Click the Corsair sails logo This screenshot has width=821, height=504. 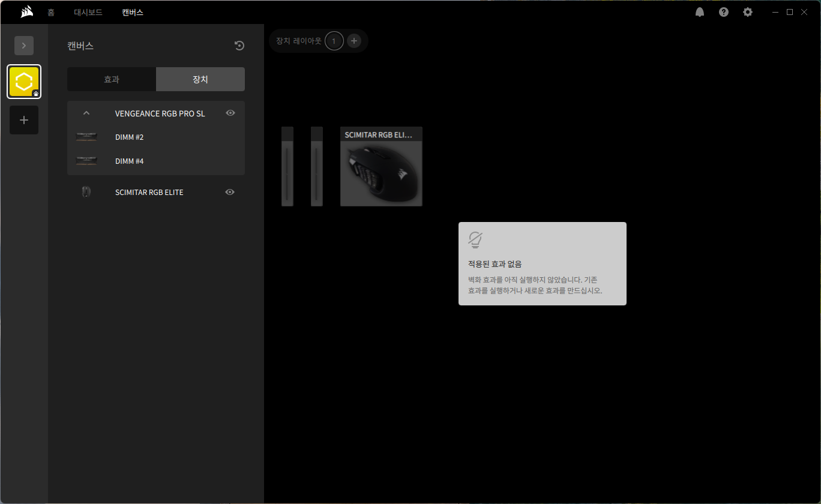point(26,12)
